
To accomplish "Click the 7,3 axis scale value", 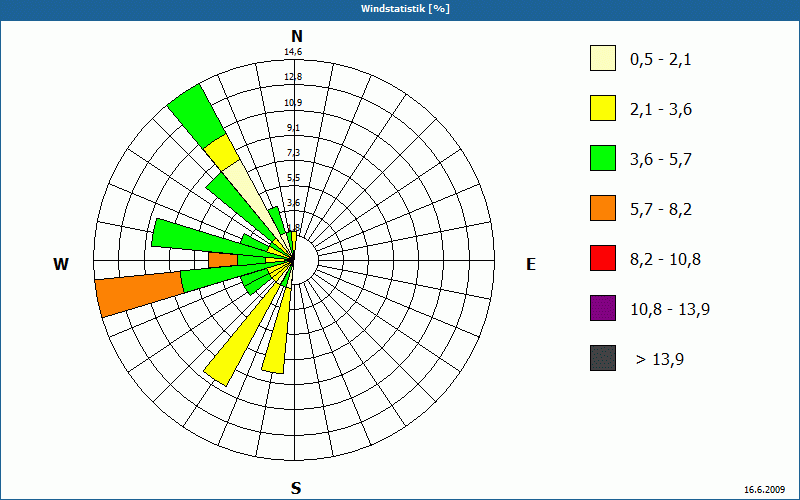I will tap(293, 153).
